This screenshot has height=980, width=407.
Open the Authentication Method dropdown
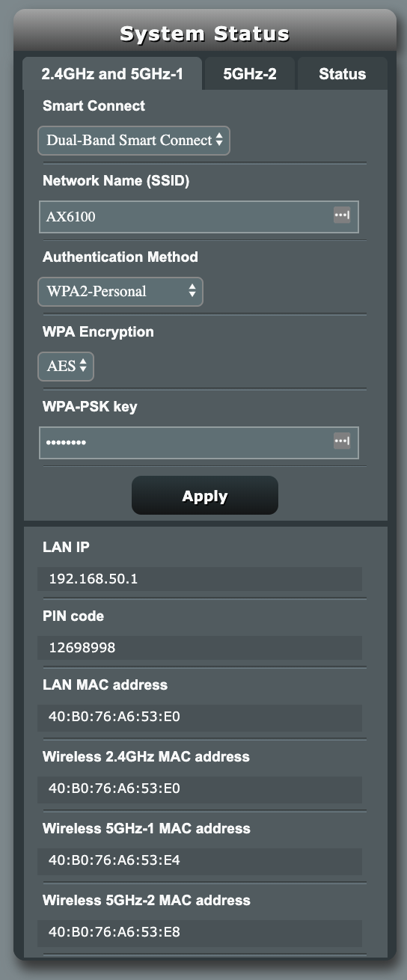coord(120,291)
